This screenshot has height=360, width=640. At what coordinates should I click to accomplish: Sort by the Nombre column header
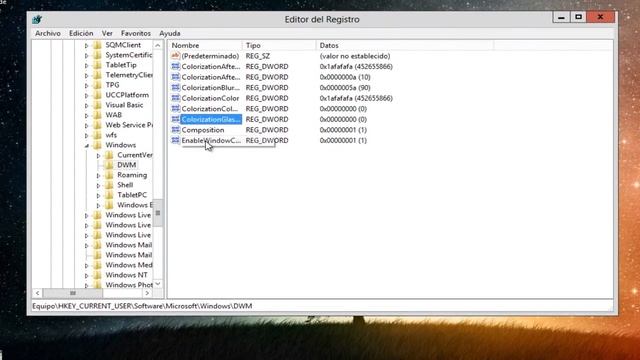206,45
